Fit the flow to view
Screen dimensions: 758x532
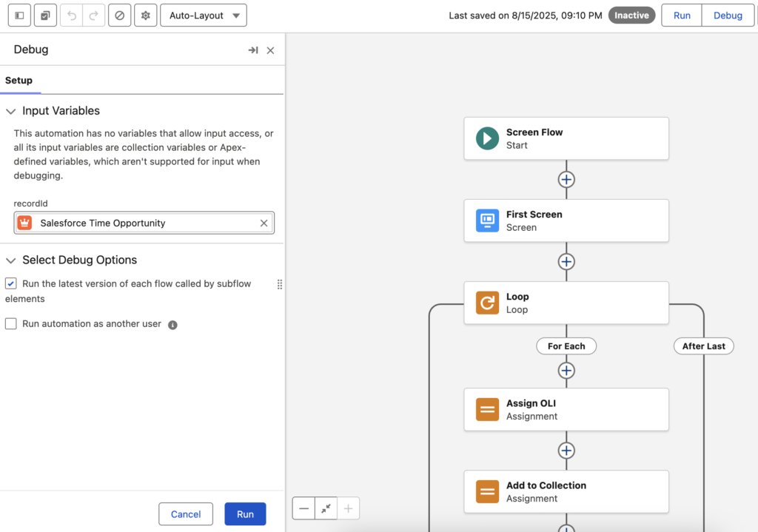pos(326,508)
